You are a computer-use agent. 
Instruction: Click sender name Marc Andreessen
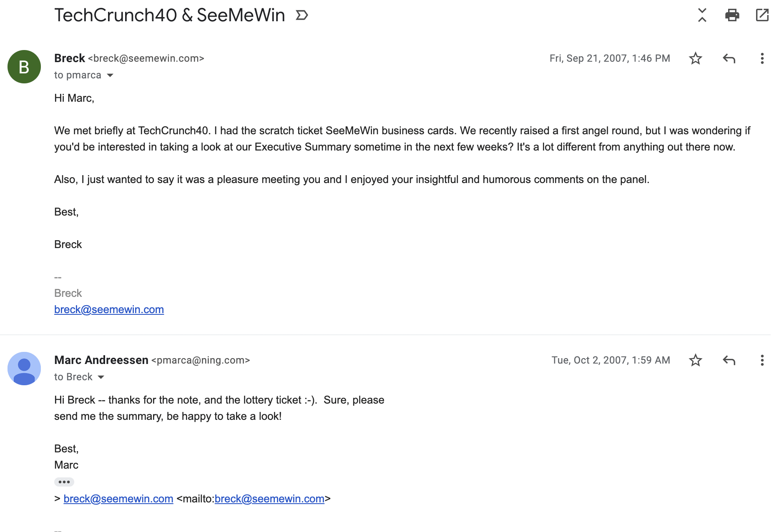[x=101, y=360]
